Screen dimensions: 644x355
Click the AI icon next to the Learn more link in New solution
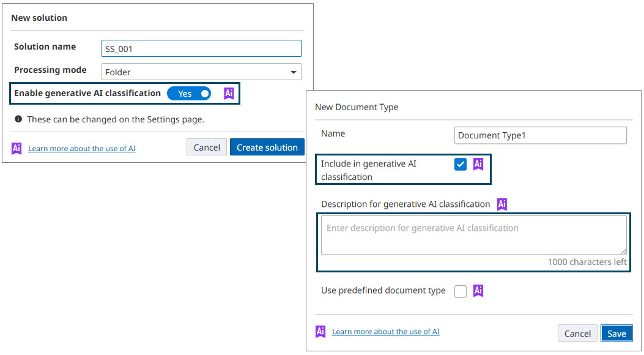tap(16, 148)
